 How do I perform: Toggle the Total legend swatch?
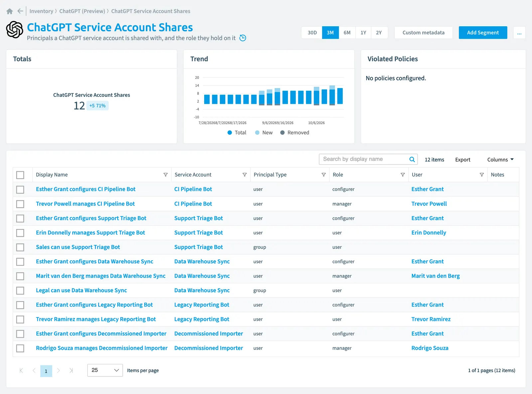click(229, 133)
